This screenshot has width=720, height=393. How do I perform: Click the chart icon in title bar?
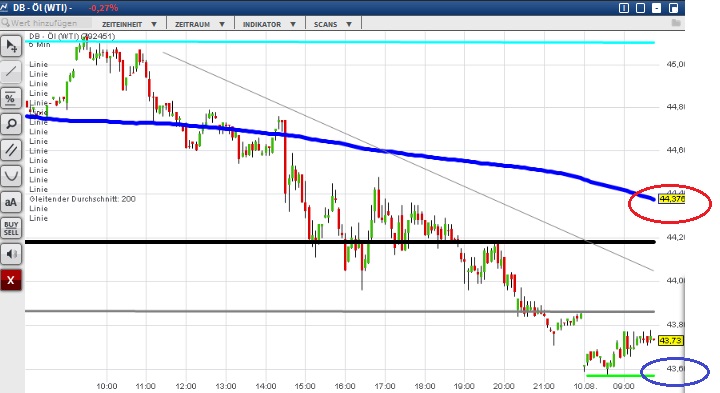(x=4, y=7)
